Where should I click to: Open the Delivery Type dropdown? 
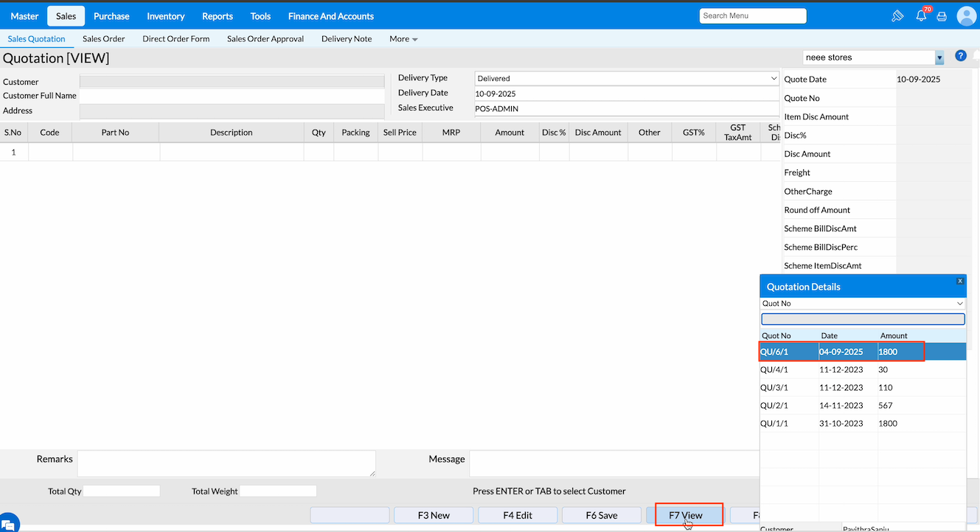click(x=627, y=78)
